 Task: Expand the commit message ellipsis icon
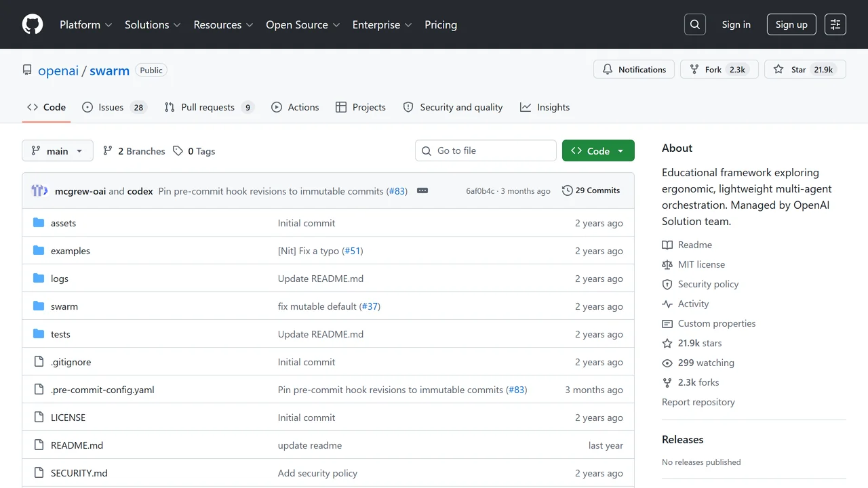point(422,190)
